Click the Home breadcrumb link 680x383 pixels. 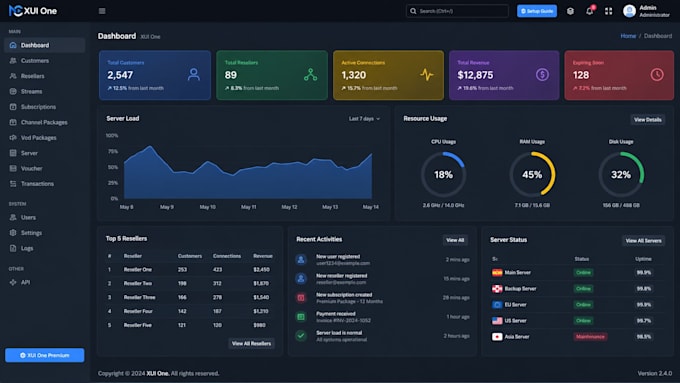pyautogui.click(x=628, y=36)
